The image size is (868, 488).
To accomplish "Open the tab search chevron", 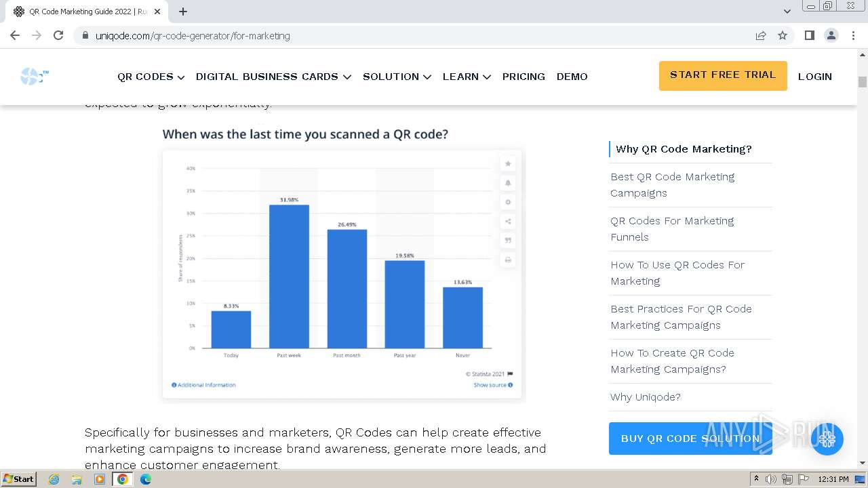I will 787,12.
